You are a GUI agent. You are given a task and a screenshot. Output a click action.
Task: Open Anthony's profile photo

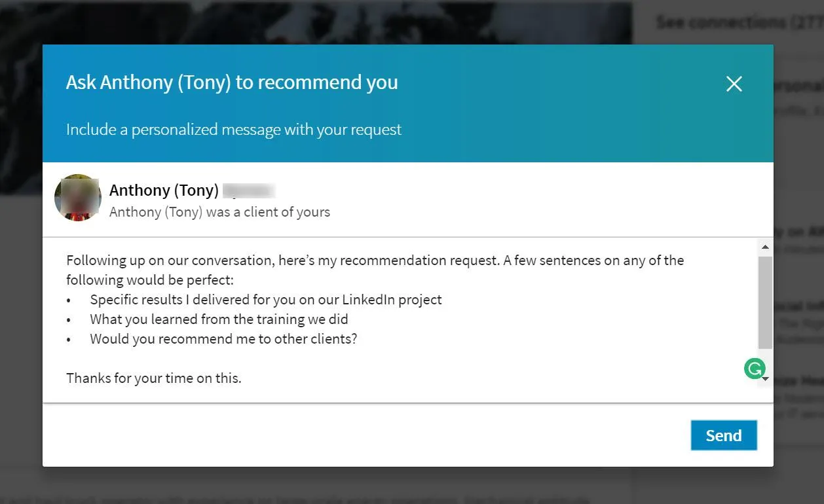(x=77, y=197)
